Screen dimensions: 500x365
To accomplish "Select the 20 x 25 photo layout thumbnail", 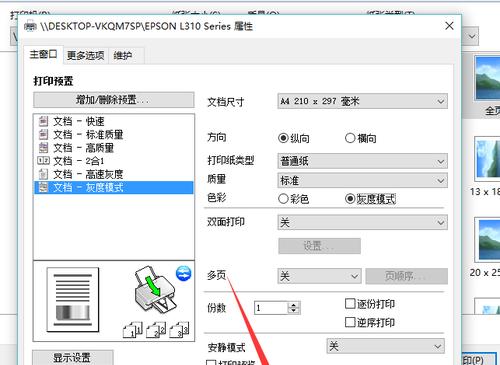I will [x=487, y=239].
